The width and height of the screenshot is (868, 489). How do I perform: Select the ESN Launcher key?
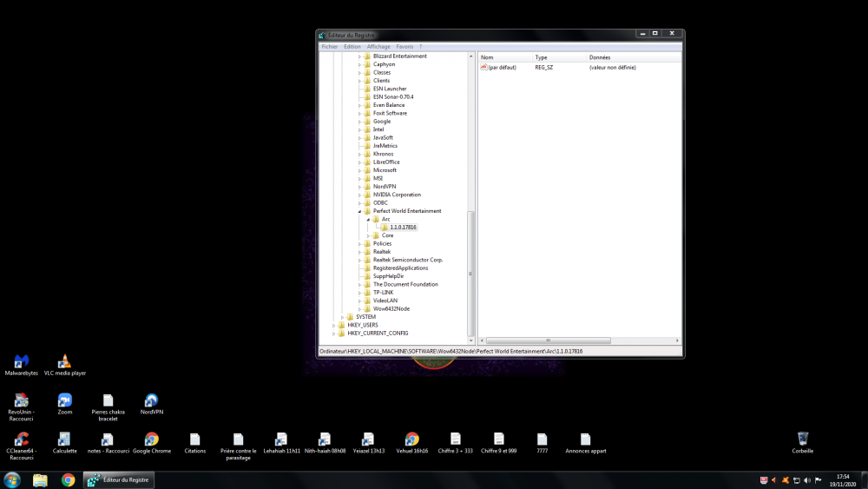(x=390, y=89)
